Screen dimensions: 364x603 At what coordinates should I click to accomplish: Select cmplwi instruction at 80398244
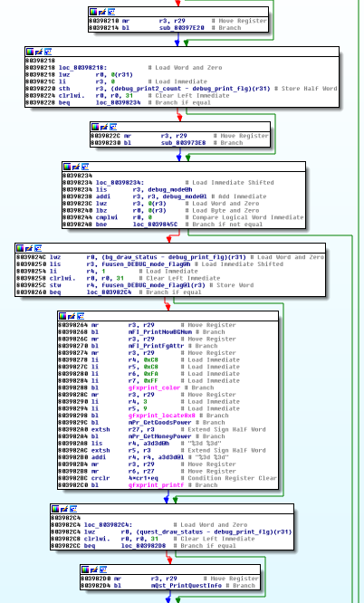tap(107, 217)
